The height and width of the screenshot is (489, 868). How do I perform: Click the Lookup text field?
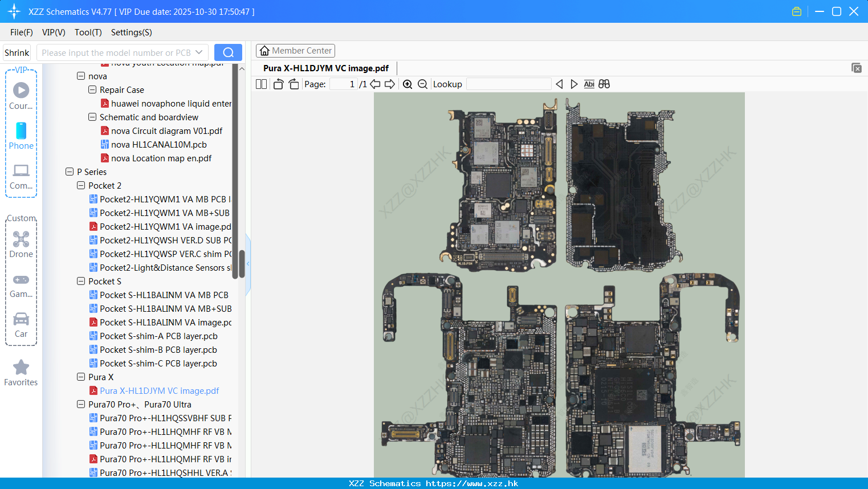coord(508,84)
